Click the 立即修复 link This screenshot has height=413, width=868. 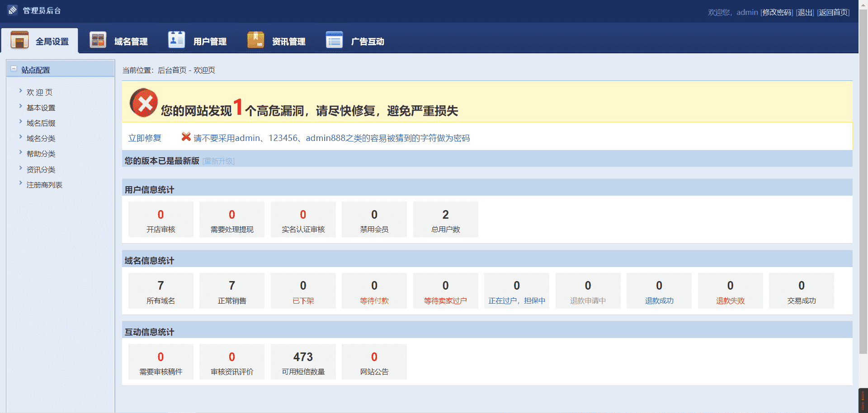point(145,138)
